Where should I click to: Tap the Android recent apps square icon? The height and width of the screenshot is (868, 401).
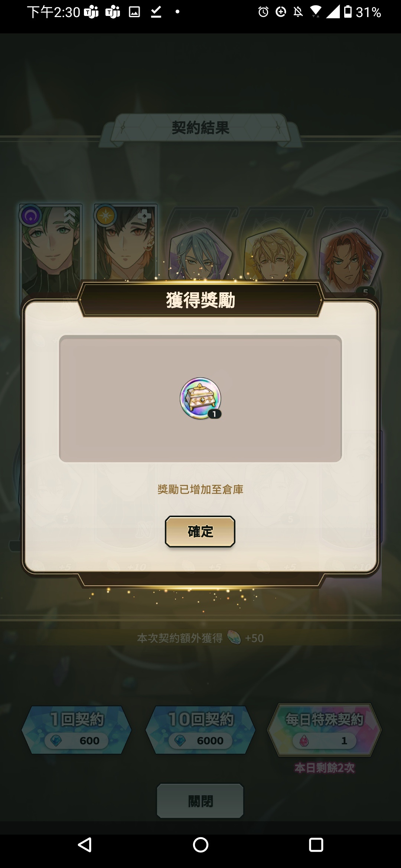click(316, 845)
